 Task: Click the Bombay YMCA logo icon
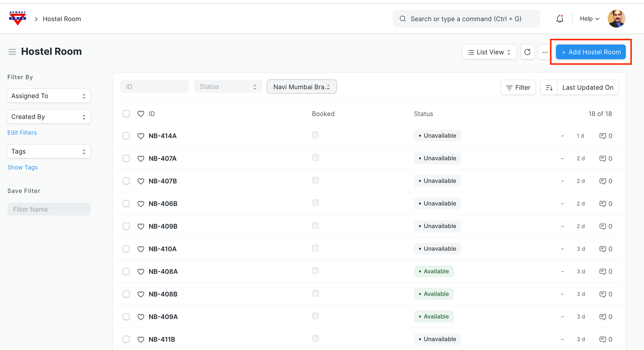[x=17, y=18]
